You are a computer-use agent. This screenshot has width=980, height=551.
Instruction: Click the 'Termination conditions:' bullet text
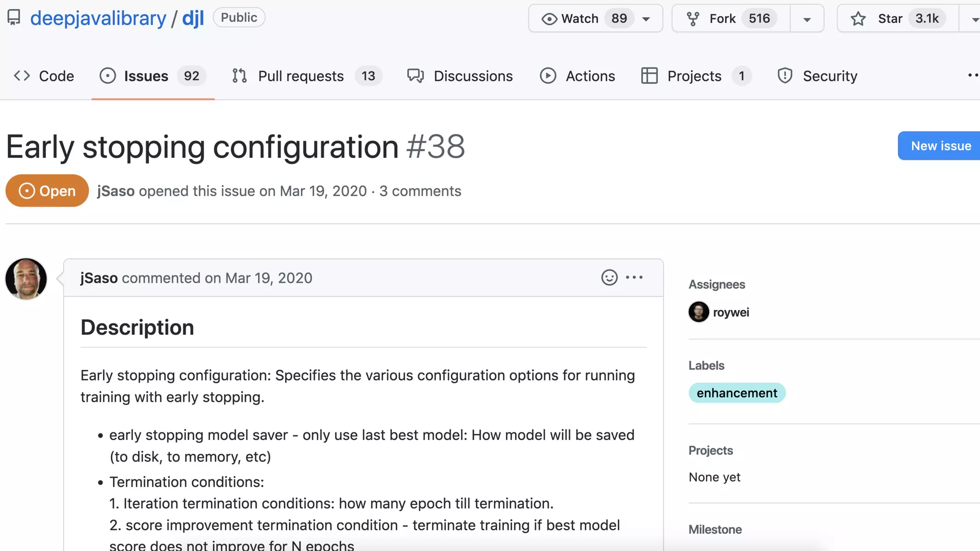[x=187, y=482]
